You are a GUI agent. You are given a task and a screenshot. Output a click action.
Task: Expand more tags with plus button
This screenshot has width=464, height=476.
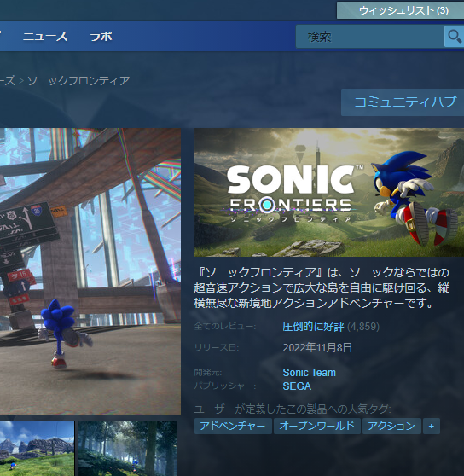(432, 426)
